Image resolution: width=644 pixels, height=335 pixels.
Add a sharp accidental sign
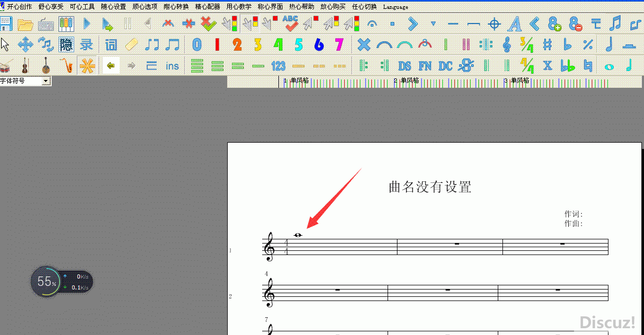click(x=547, y=45)
